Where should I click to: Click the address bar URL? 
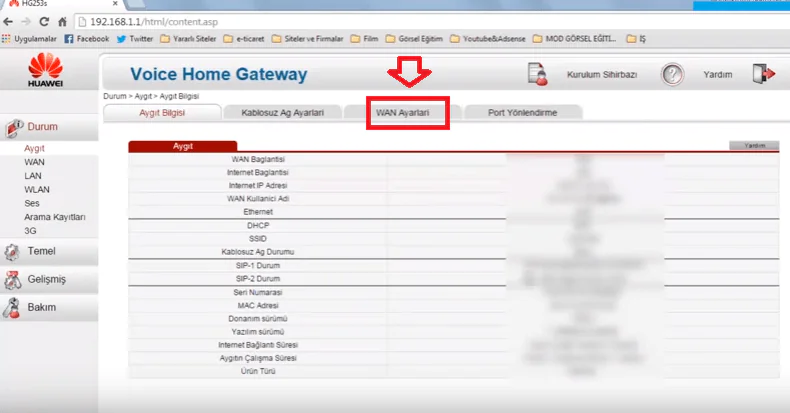click(154, 22)
